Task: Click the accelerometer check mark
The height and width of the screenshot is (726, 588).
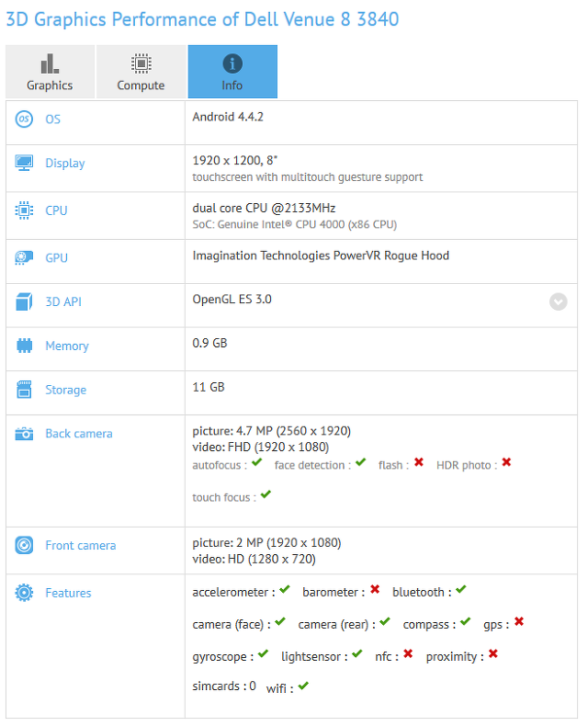Action: coord(285,589)
